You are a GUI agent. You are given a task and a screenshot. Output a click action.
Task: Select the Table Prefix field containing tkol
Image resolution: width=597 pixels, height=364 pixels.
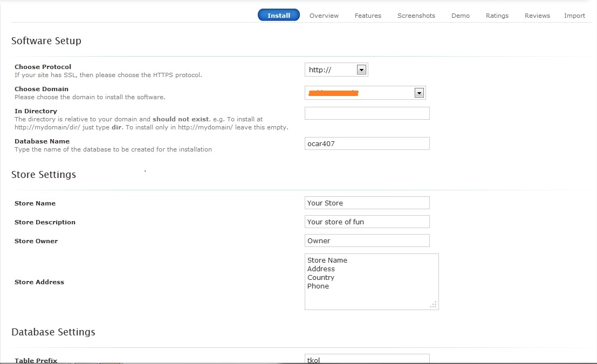pos(367,359)
